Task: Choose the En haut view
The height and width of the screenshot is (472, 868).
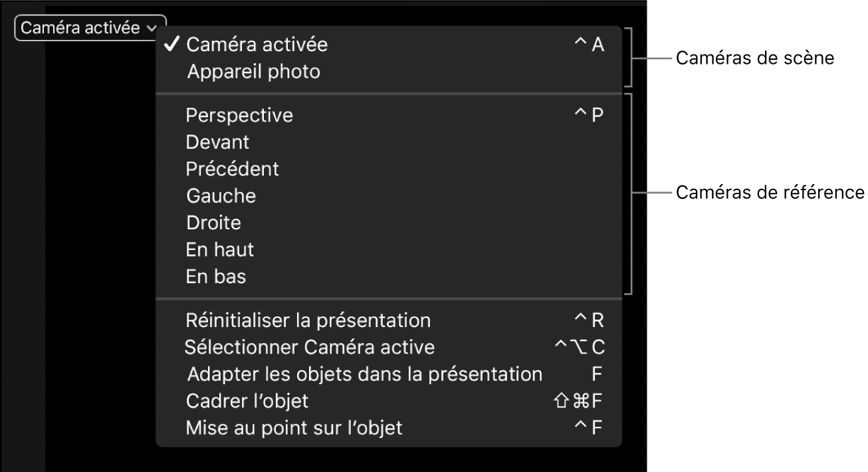Action: (219, 249)
